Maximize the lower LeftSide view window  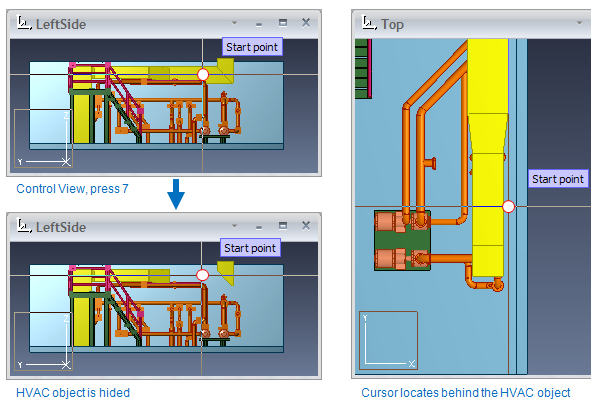pos(283,226)
